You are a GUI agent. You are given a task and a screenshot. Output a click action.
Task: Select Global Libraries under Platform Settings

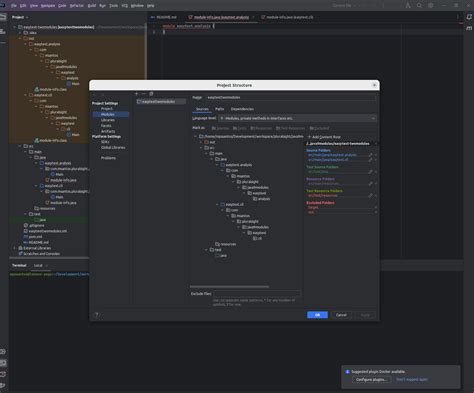[x=113, y=148]
